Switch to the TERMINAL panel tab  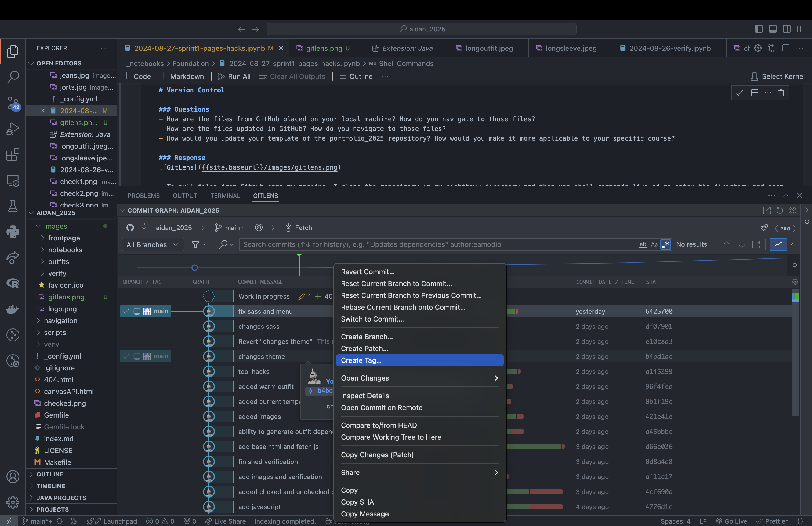pyautogui.click(x=225, y=196)
